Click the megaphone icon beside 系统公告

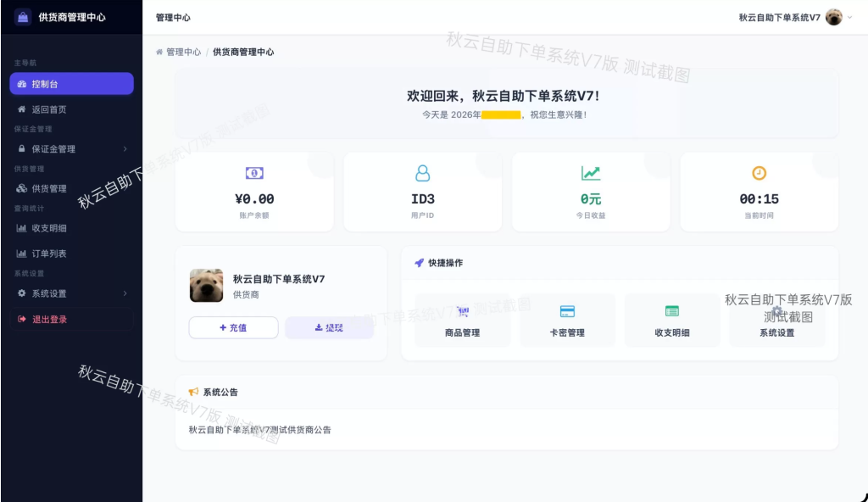click(x=193, y=392)
